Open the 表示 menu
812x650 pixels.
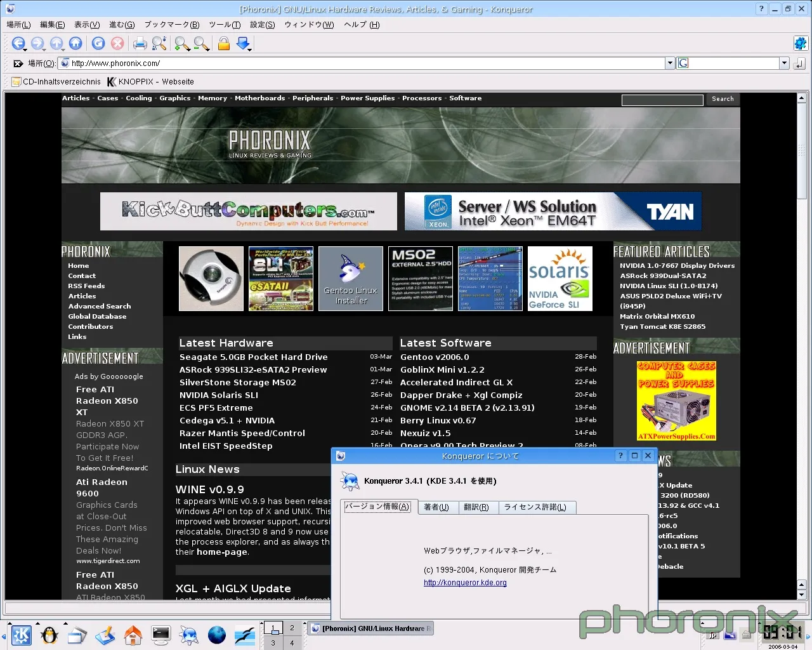tap(87, 25)
